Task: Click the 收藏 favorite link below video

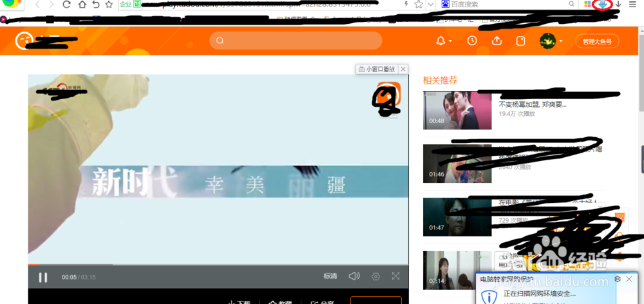Action: pos(280,302)
